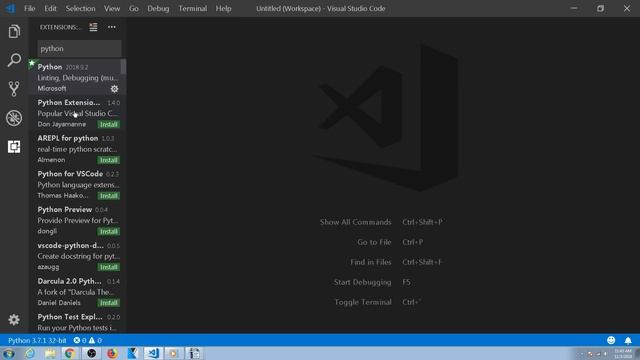Screen dimensions: 640x360
Task: Select the AREPL for python entry title
Action: [x=68, y=138]
